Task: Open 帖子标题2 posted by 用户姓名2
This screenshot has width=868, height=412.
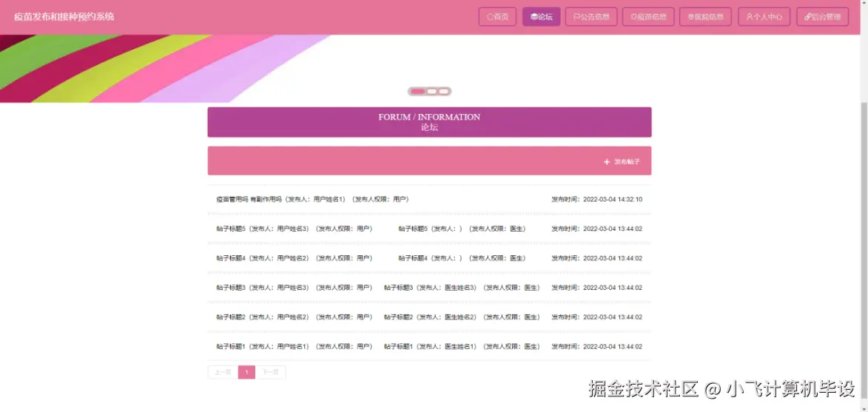Action: [294, 317]
